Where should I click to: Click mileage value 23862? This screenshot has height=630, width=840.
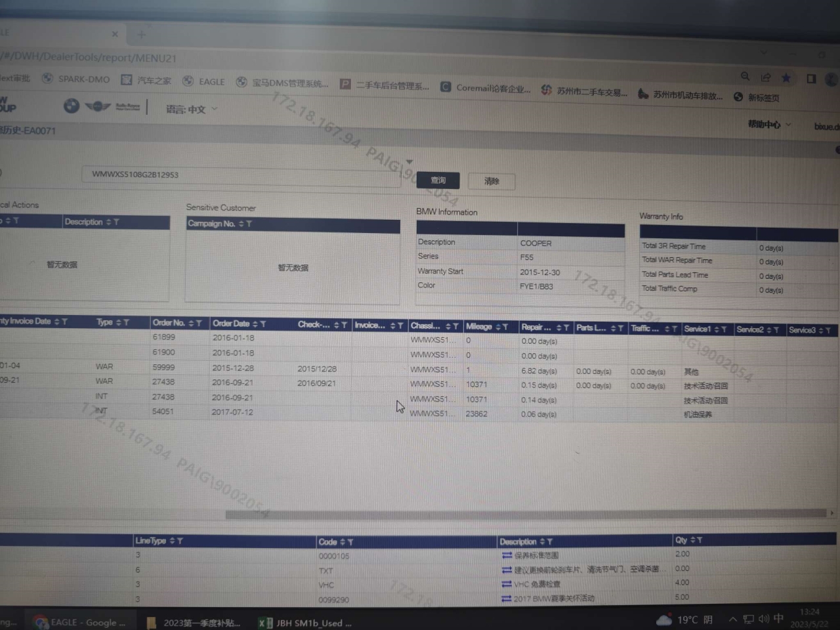pos(476,414)
